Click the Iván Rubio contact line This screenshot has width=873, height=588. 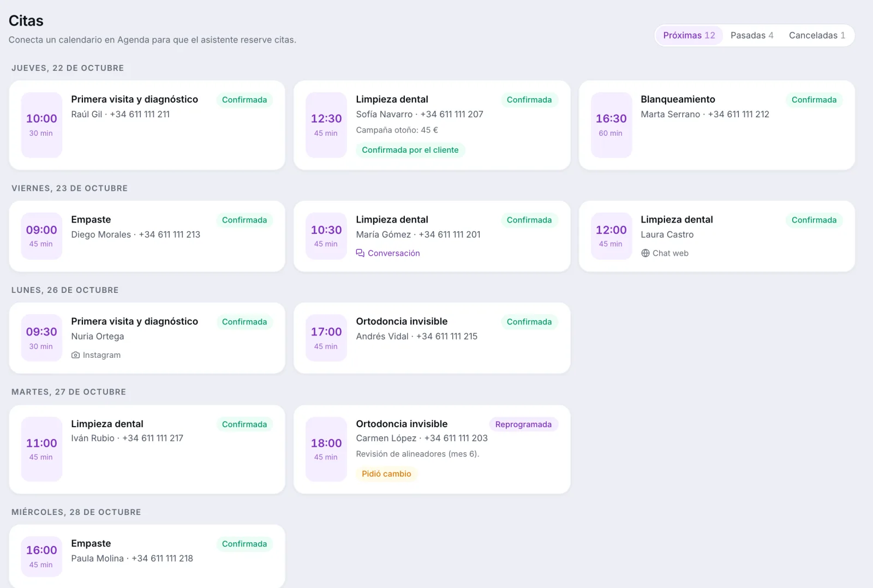[127, 438]
